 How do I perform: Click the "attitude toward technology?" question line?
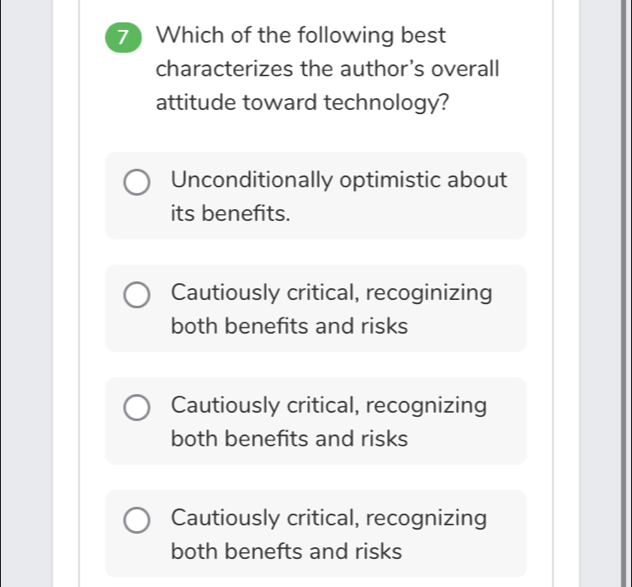point(300,103)
